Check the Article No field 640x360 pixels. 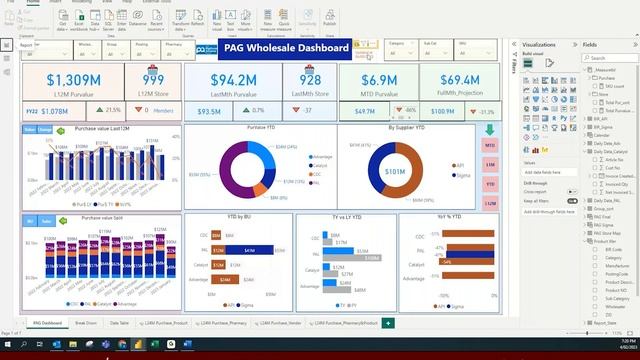coord(595,160)
